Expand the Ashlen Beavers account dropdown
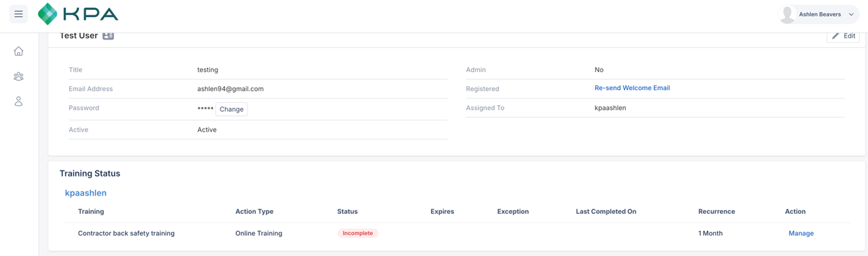868x256 pixels. [851, 14]
